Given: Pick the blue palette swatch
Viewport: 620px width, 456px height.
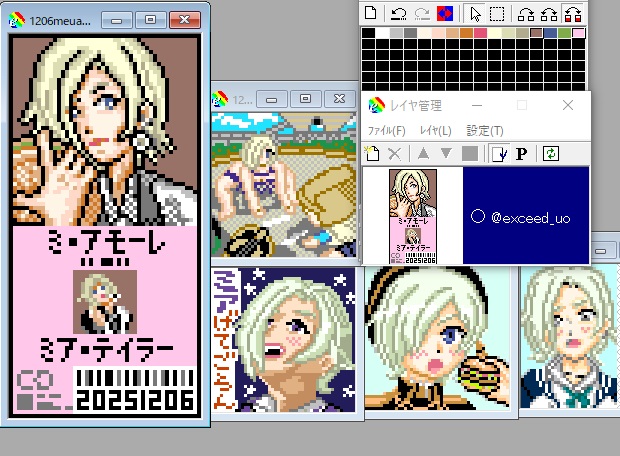Looking at the screenshot, I should pyautogui.click(x=550, y=33).
